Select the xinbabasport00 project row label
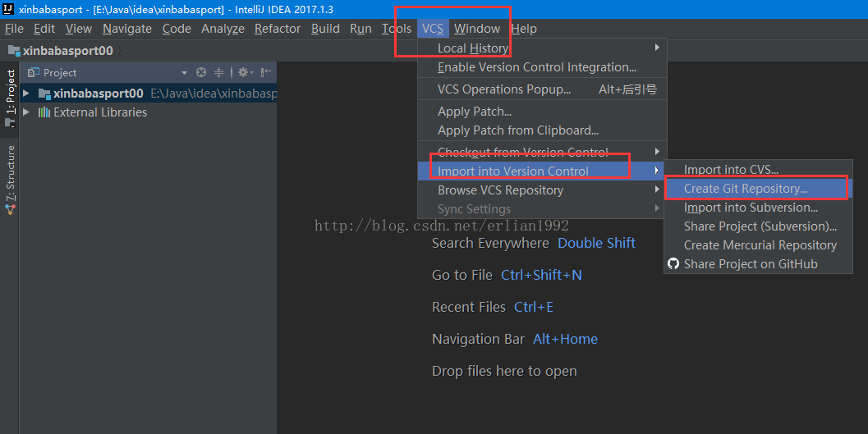 click(x=98, y=94)
